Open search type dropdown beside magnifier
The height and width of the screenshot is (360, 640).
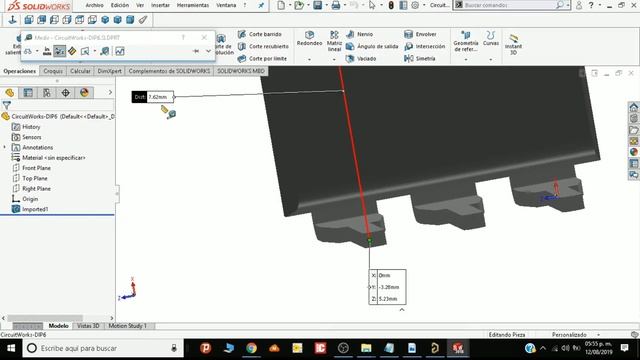click(x=568, y=5)
